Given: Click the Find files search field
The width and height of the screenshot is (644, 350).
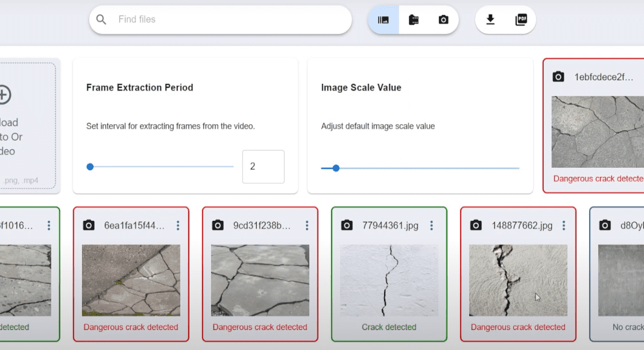Looking at the screenshot, I should tap(229, 20).
